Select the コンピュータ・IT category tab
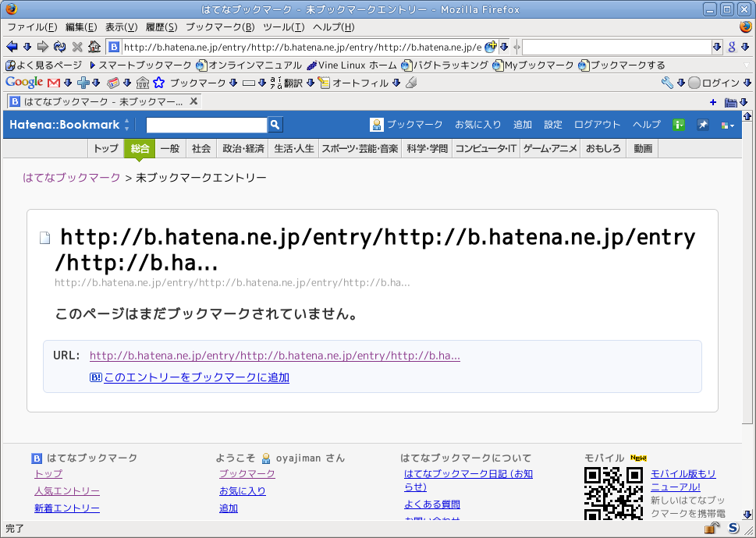This screenshot has height=538, width=756. pyautogui.click(x=486, y=148)
